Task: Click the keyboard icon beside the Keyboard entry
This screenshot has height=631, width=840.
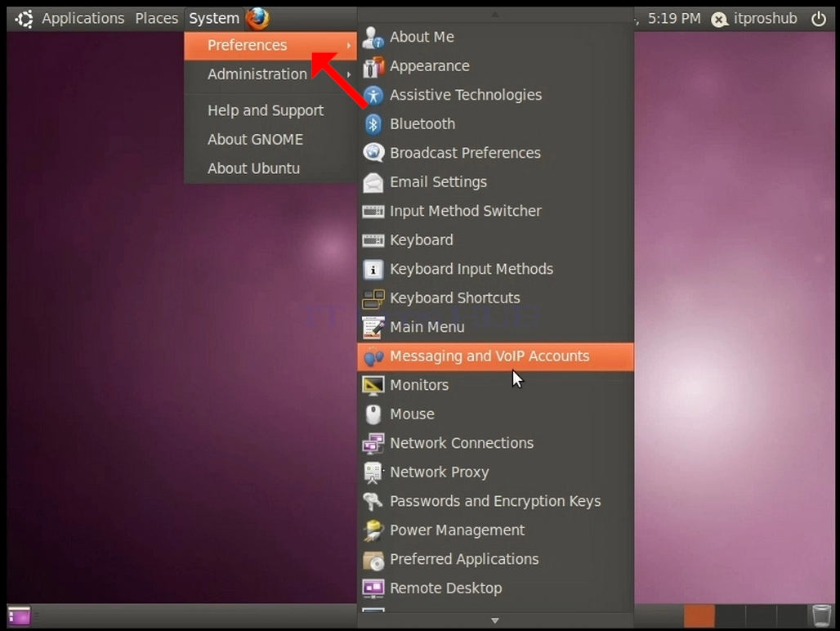Action: click(373, 240)
